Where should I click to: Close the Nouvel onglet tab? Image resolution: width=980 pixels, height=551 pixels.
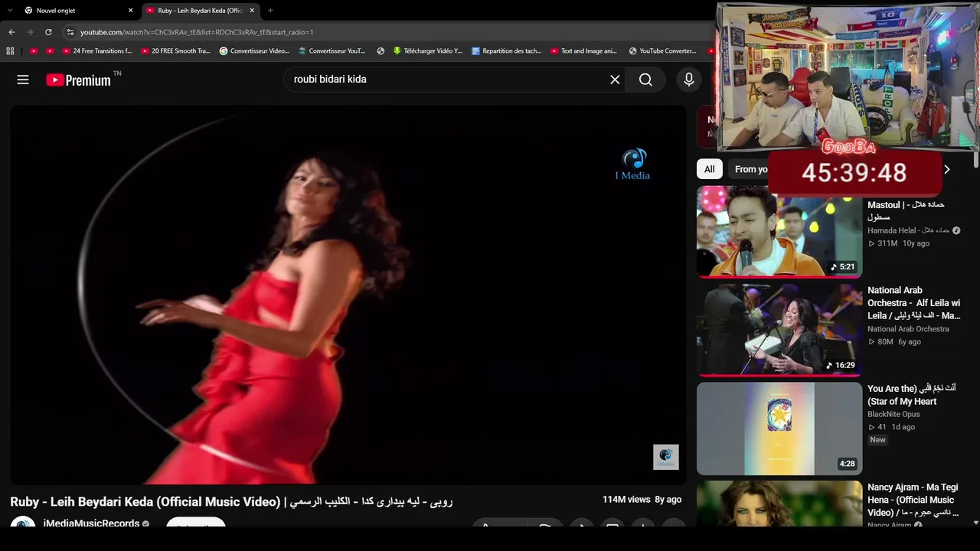coord(130,11)
